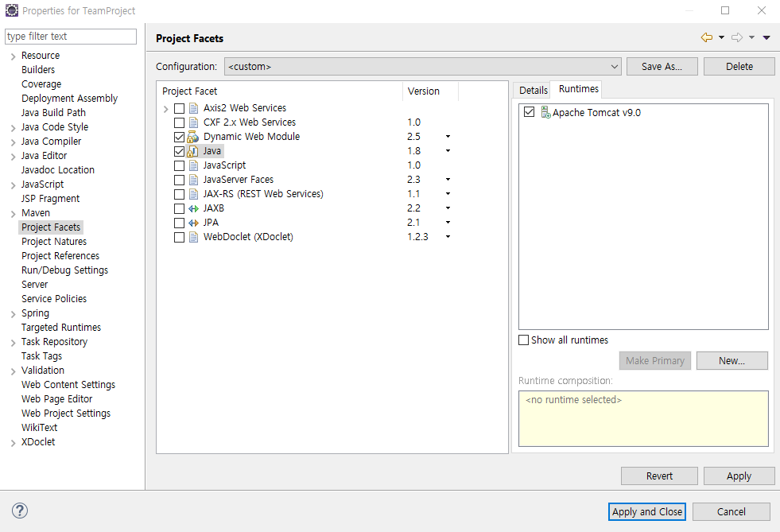Image resolution: width=780 pixels, height=532 pixels.
Task: Click the Save As... button
Action: 662,66
